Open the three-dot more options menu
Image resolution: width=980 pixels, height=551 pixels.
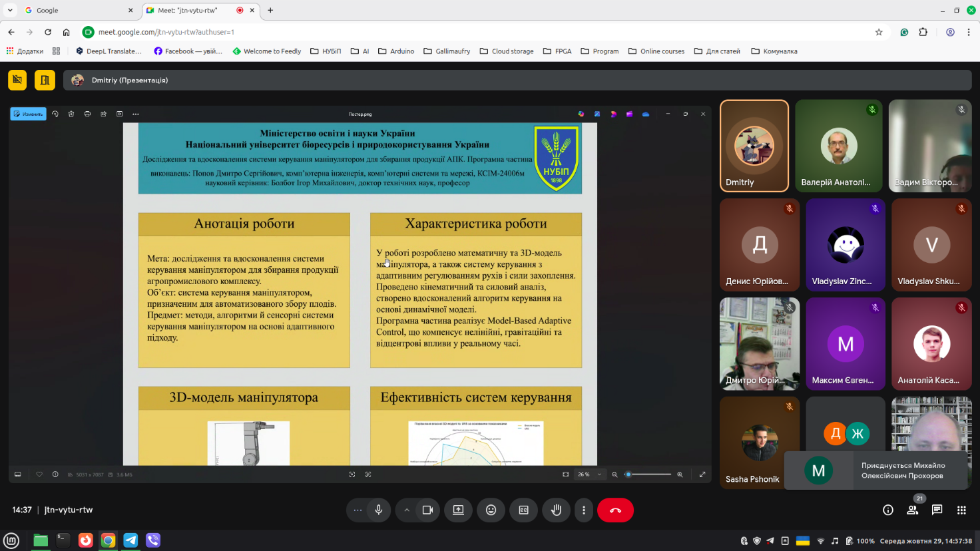click(584, 510)
